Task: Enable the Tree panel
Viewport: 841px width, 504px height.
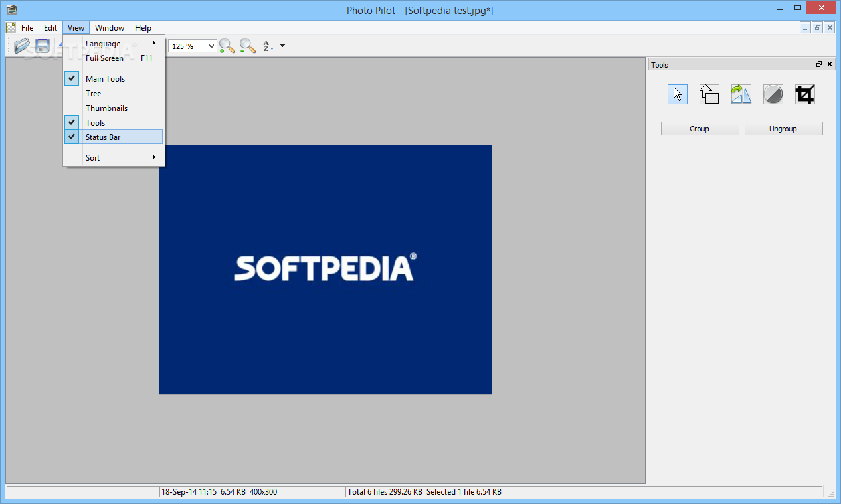Action: [113, 93]
